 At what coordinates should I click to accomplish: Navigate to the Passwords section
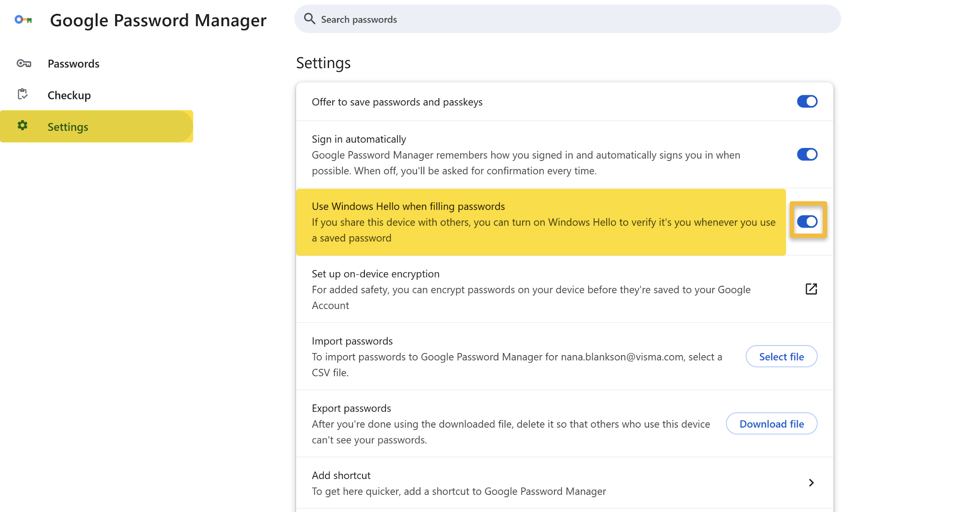click(x=73, y=64)
